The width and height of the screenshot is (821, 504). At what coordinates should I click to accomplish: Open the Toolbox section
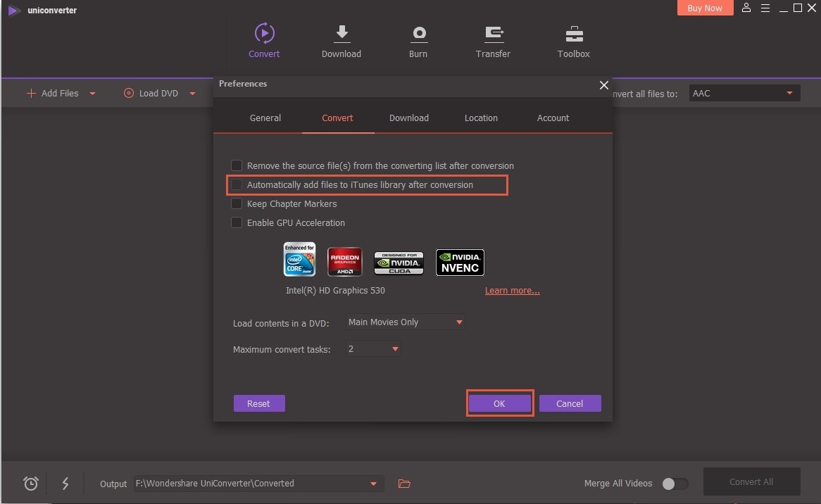(573, 41)
